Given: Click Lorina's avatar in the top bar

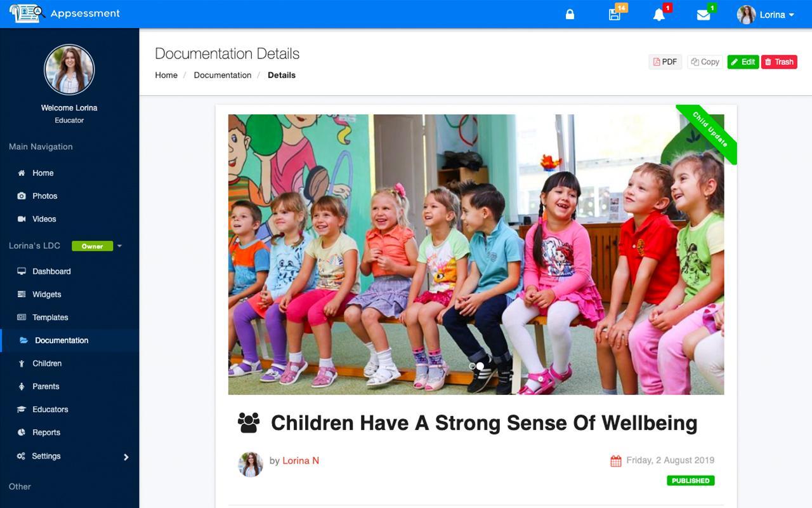Looking at the screenshot, I should (x=746, y=15).
